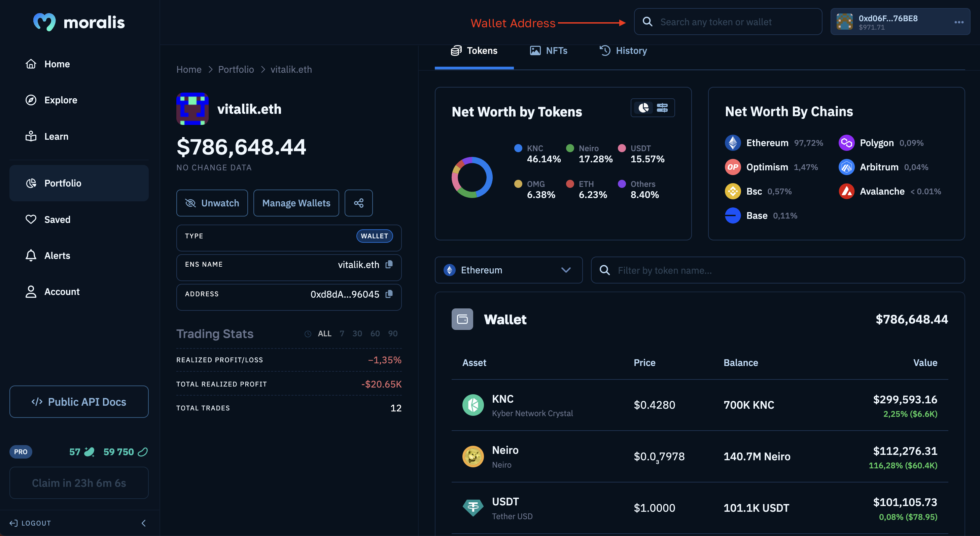This screenshot has width=980, height=536.
Task: Click the Moralis logo
Action: point(79,22)
